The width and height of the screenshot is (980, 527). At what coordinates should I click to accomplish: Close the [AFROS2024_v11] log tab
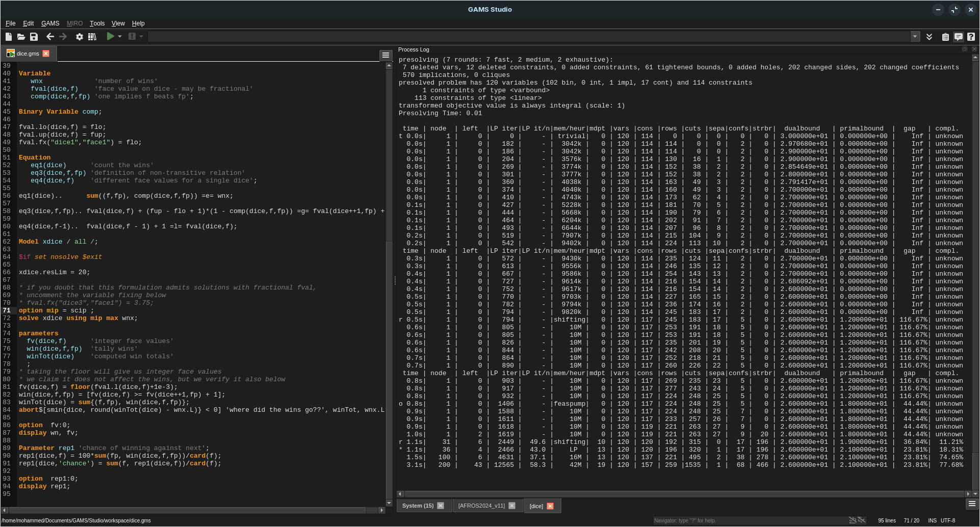tap(512, 506)
